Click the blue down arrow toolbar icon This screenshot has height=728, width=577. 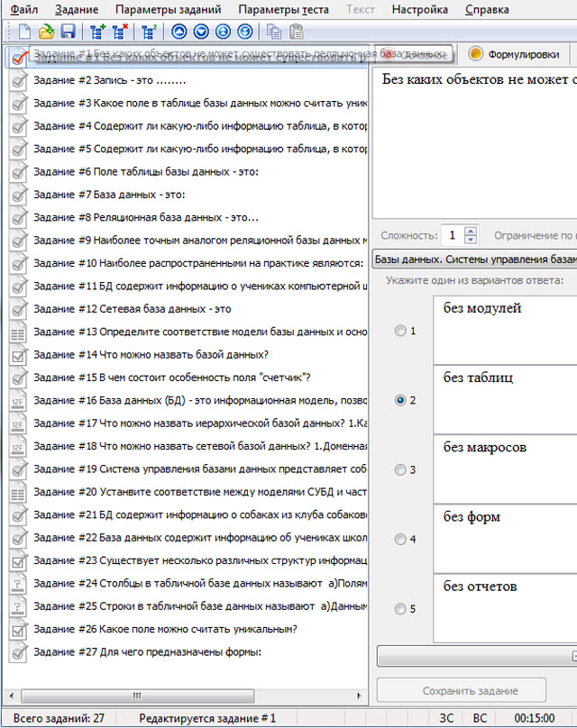tap(200, 32)
